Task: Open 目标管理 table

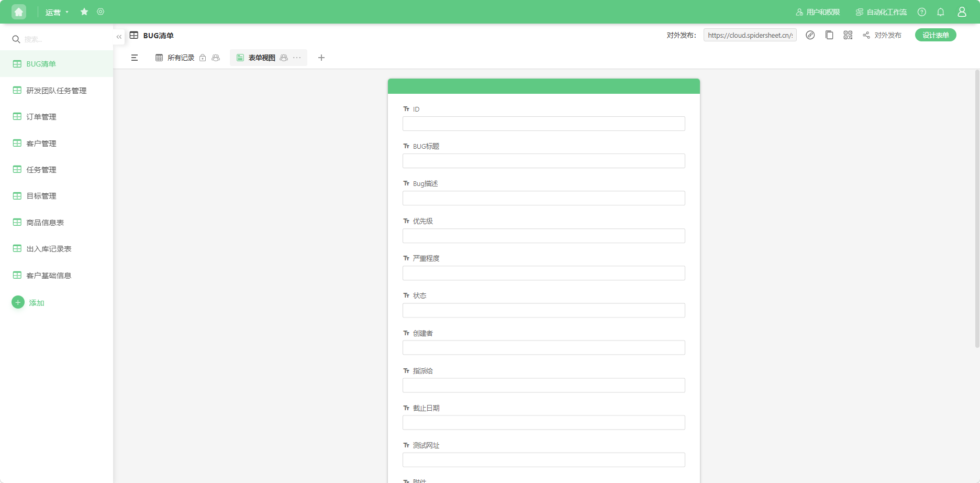Action: pyautogui.click(x=57, y=196)
